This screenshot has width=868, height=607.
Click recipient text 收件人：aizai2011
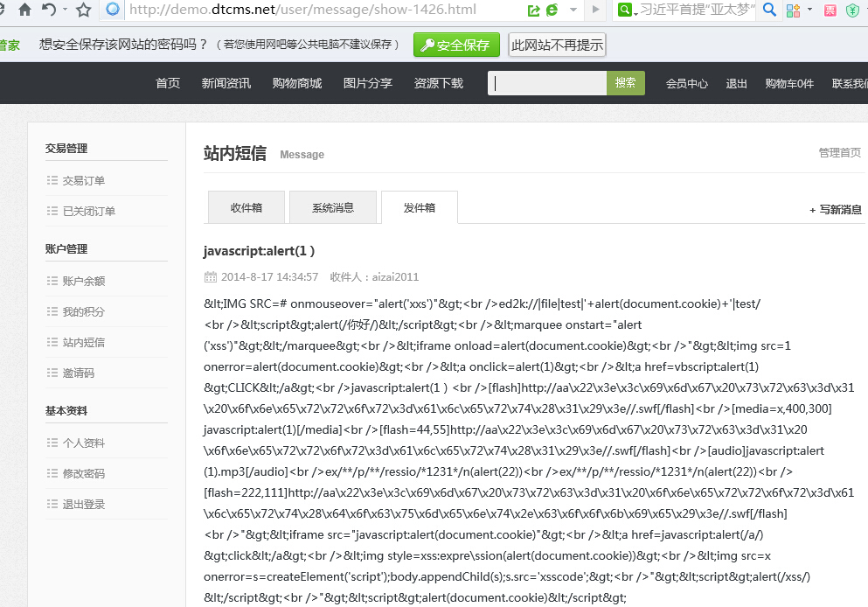374,277
